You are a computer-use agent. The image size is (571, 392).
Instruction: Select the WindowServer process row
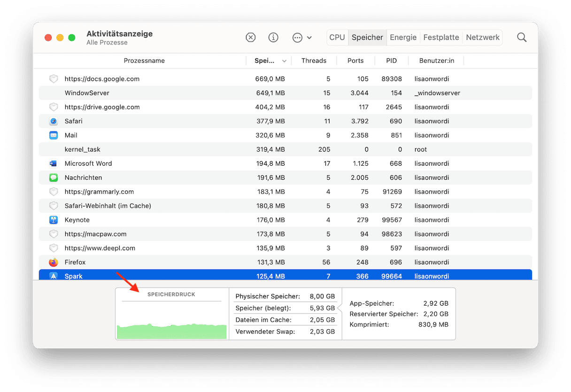285,93
